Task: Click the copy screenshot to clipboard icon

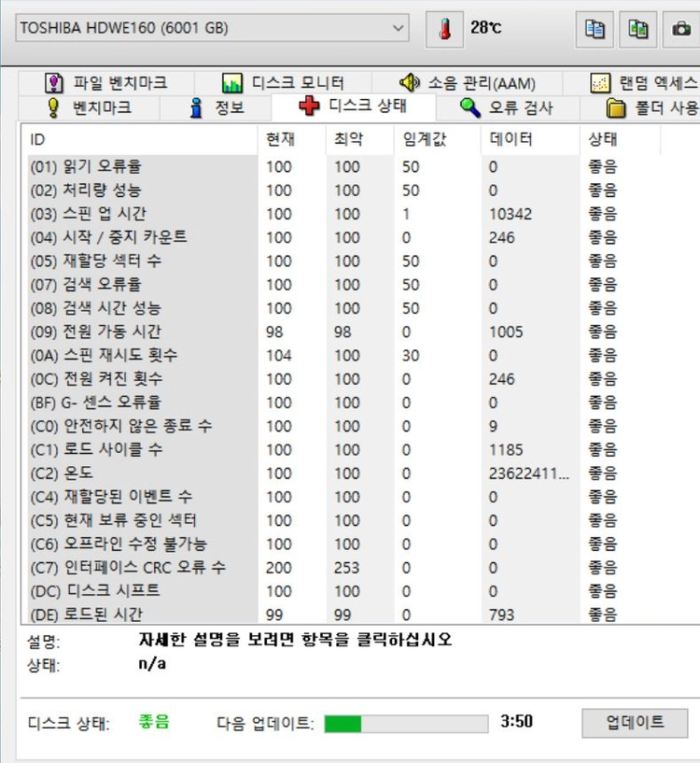Action: point(637,29)
